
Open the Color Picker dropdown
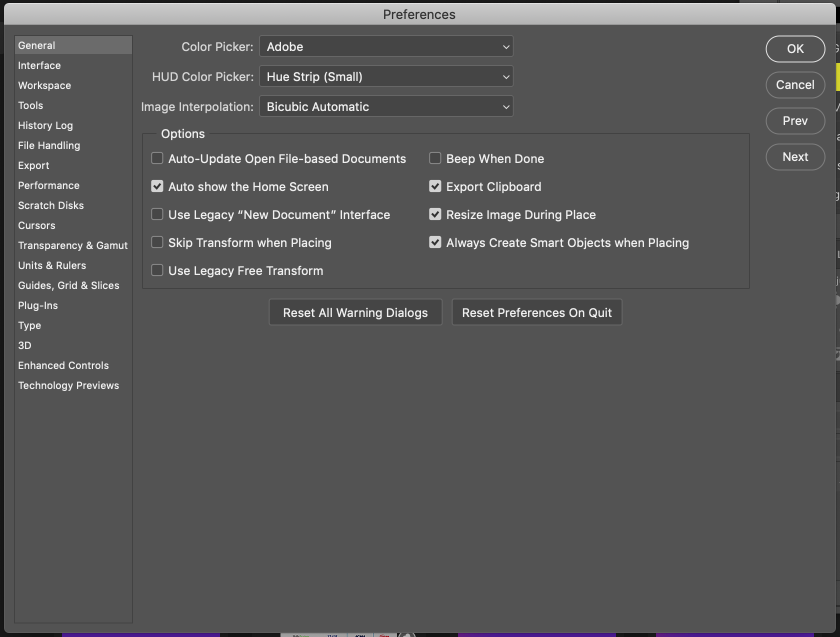click(x=385, y=46)
